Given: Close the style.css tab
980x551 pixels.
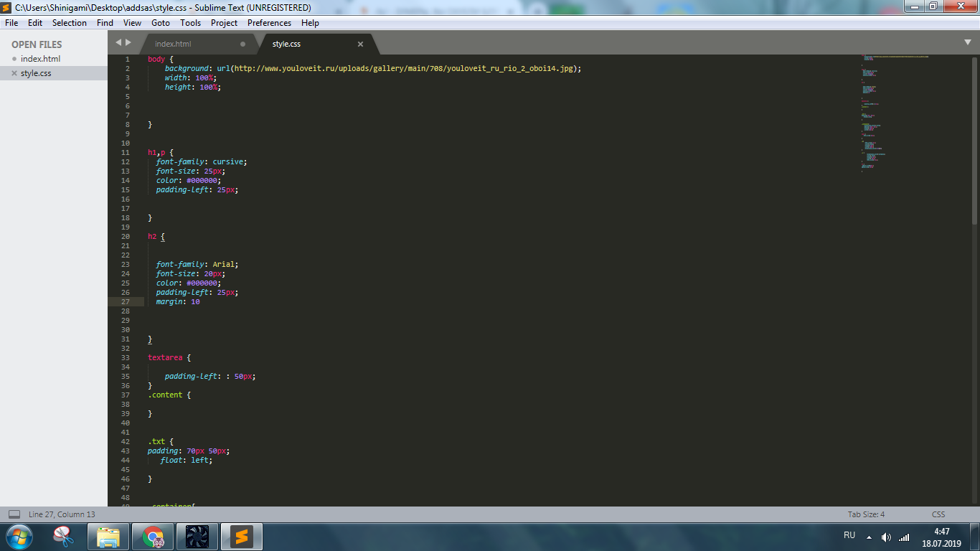Looking at the screenshot, I should click(x=360, y=44).
